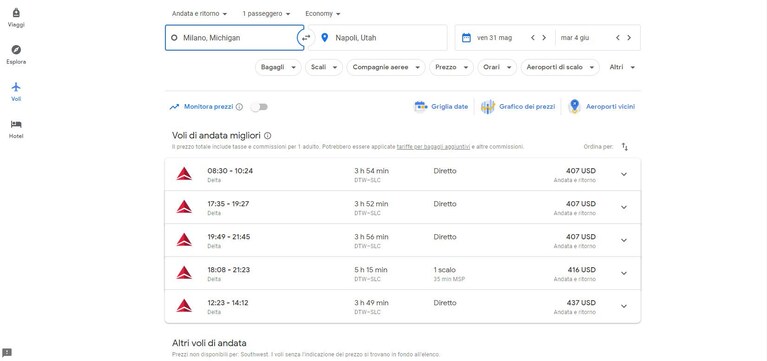Open the Altri filters dropdown

622,68
